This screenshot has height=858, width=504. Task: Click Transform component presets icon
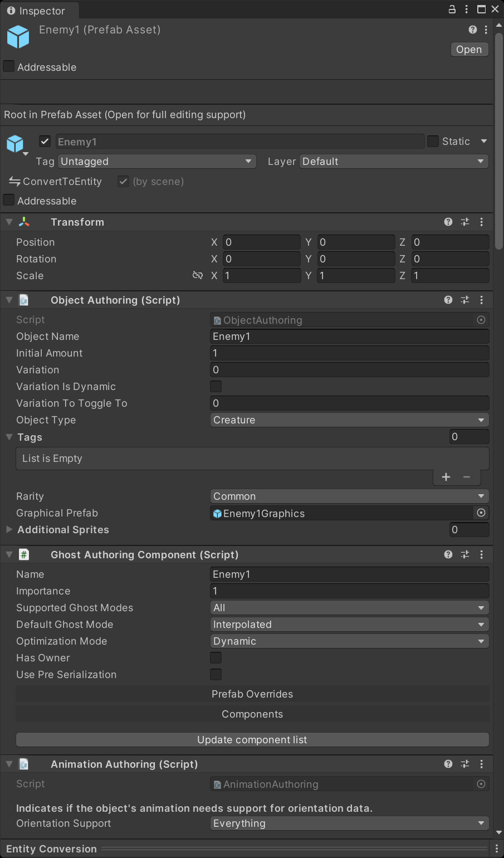click(465, 222)
